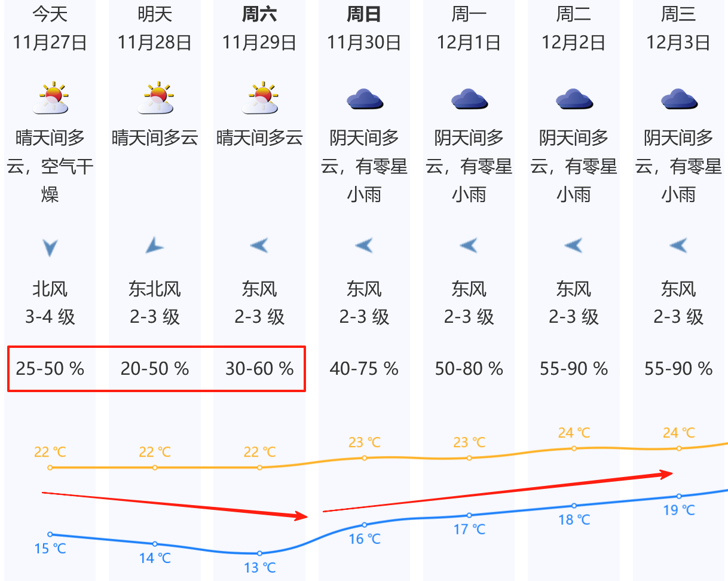This screenshot has height=581, width=728.
Task: Click the 周六 sunny-cloudy weather icon
Action: (x=260, y=99)
